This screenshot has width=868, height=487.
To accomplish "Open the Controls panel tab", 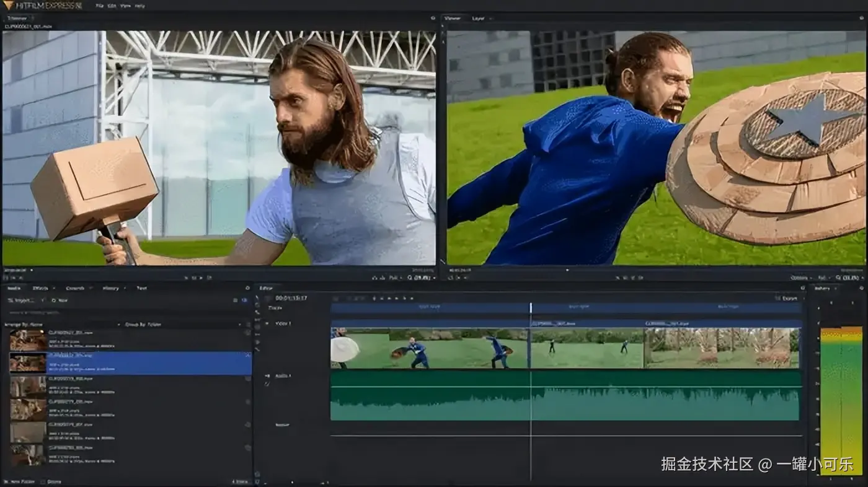I will [75, 288].
